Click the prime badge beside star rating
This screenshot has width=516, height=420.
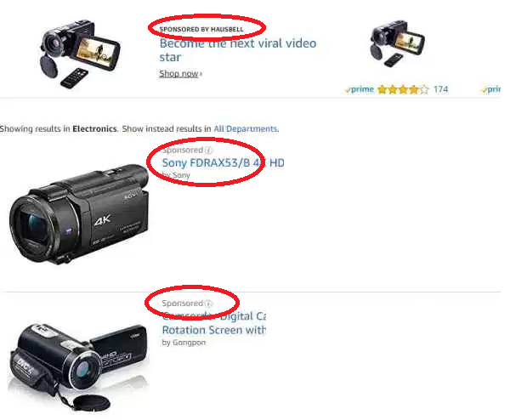[x=360, y=89]
